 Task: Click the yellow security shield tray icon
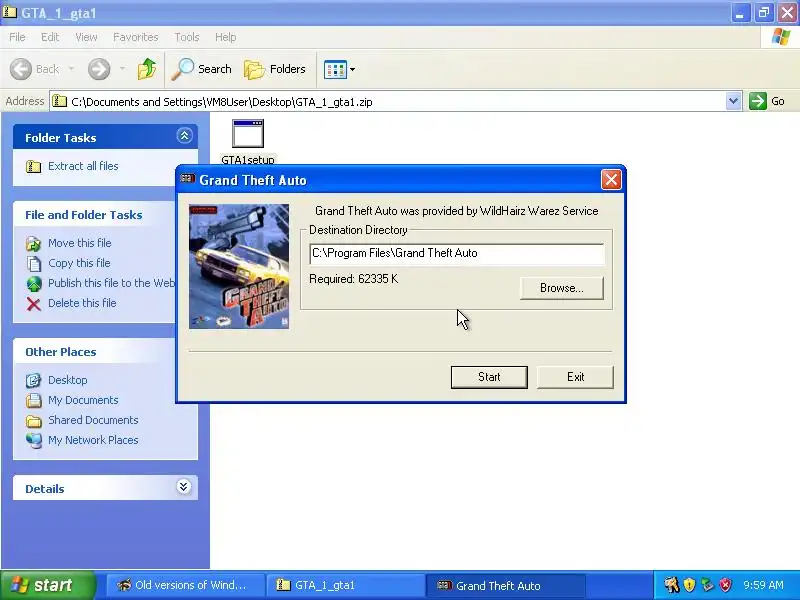tap(689, 585)
